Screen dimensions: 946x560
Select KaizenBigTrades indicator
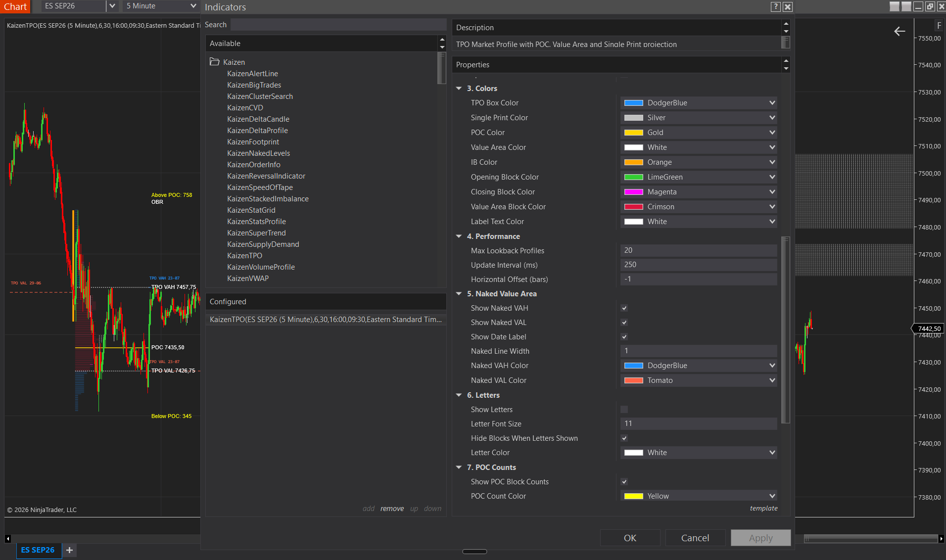click(254, 85)
